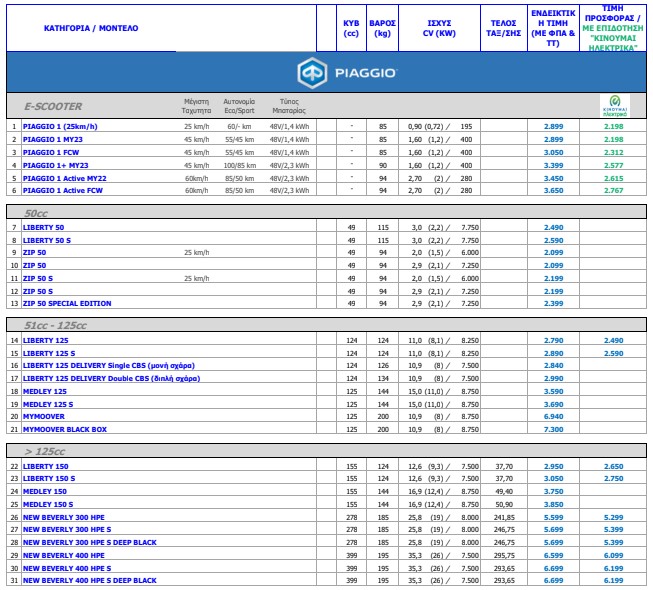The width and height of the screenshot is (653, 590).
Task: Open the PIAGGIO 1 MY23 model entry
Action: (52, 139)
